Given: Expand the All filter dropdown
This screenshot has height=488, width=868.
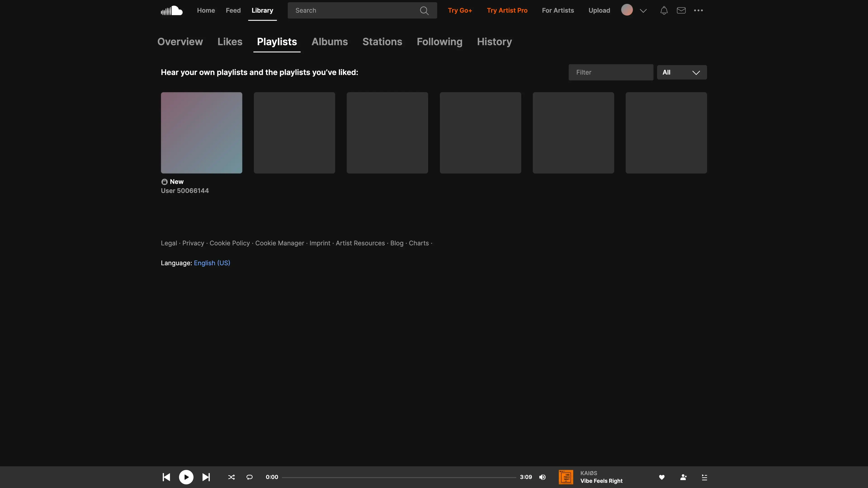Looking at the screenshot, I should (681, 72).
